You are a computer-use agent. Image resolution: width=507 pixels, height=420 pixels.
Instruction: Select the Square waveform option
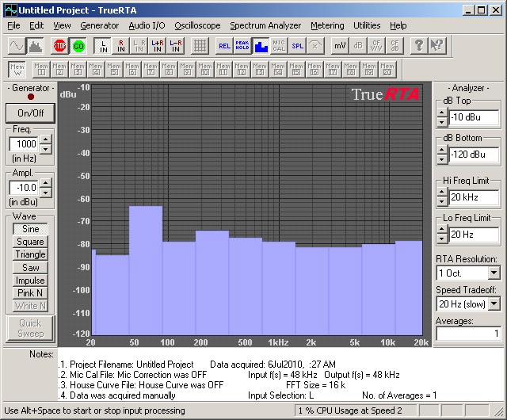(x=30, y=242)
